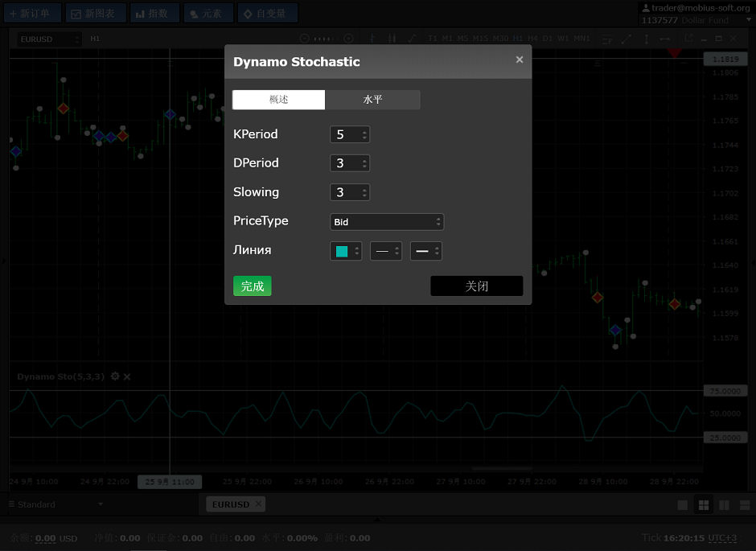Viewport: 756px width, 551px height.
Task: Select the M1 timeframe
Action: tap(447, 39)
